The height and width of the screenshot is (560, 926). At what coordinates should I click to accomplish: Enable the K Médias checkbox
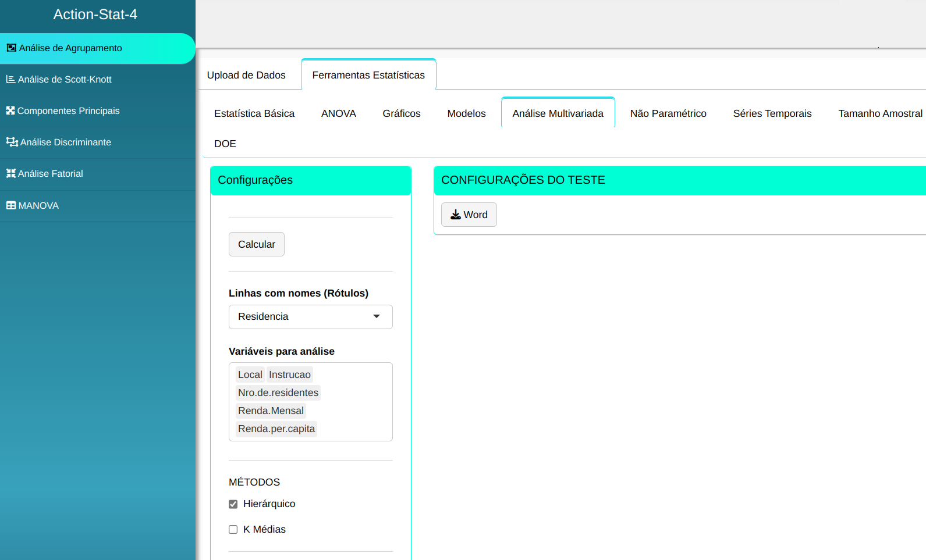click(233, 530)
